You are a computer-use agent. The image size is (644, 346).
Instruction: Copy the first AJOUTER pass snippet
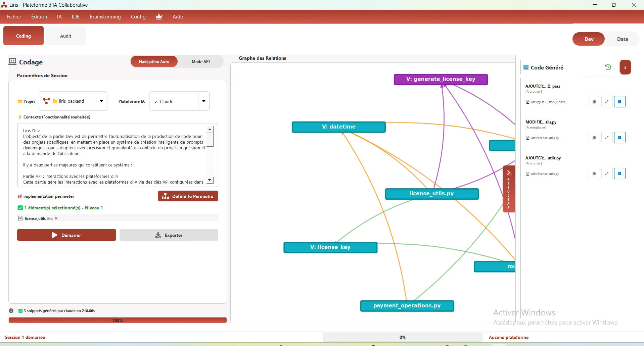coord(594,102)
